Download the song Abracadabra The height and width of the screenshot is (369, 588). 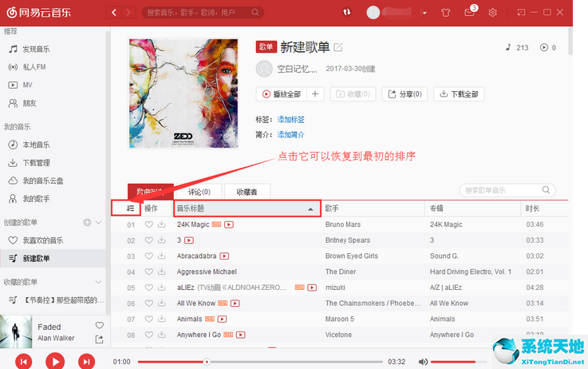point(162,256)
